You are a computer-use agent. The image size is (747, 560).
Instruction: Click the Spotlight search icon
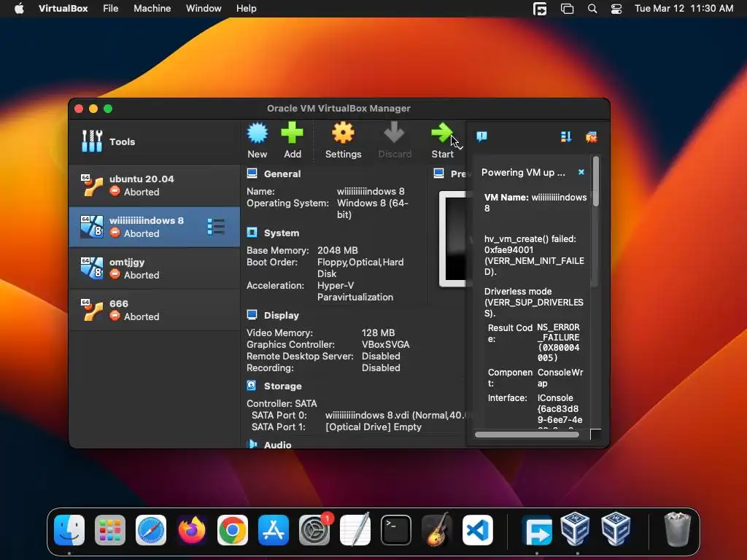pos(592,9)
